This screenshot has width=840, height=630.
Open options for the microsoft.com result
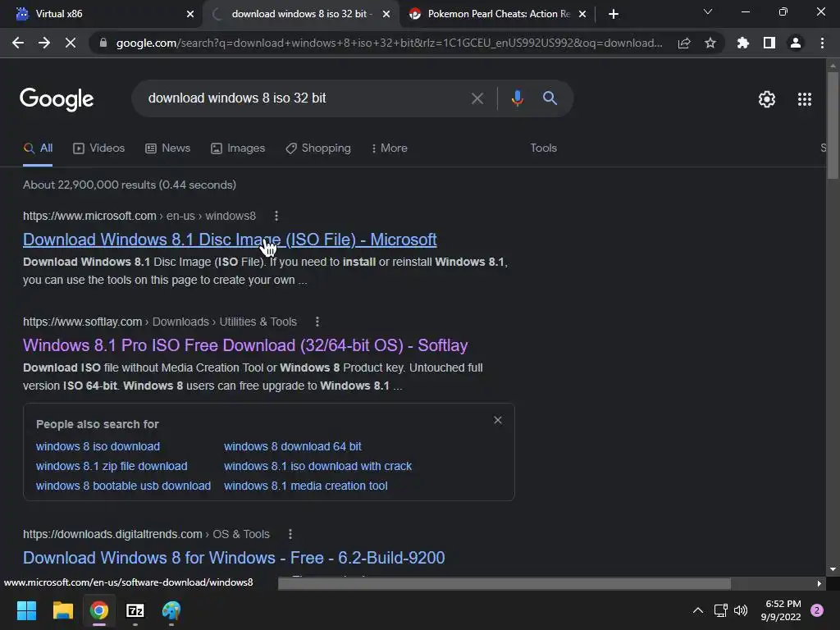(x=276, y=216)
